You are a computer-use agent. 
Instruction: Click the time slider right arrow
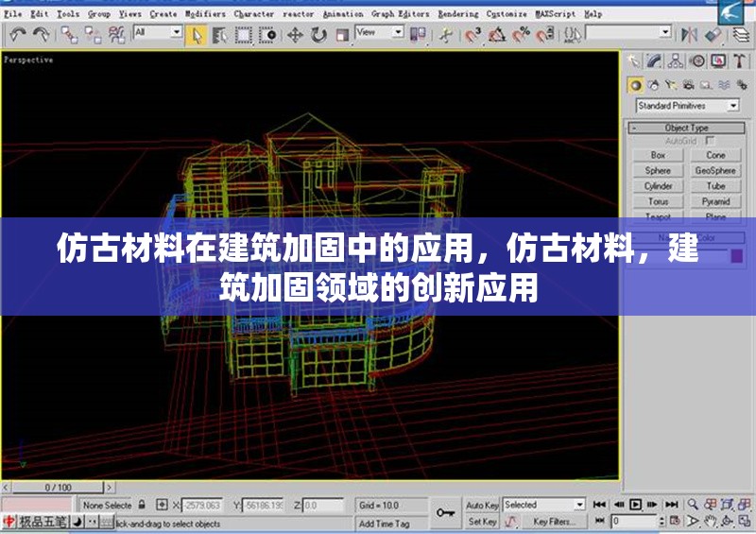pyautogui.click(x=109, y=487)
